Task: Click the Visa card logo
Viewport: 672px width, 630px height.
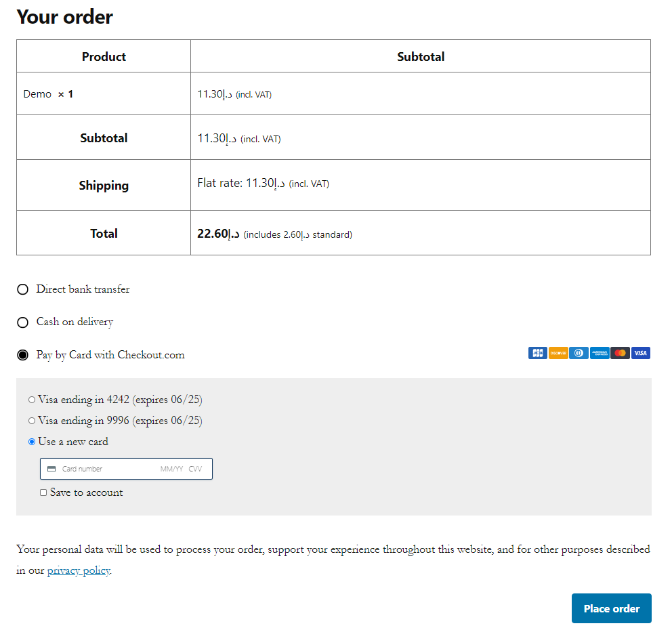Action: pyautogui.click(x=640, y=353)
